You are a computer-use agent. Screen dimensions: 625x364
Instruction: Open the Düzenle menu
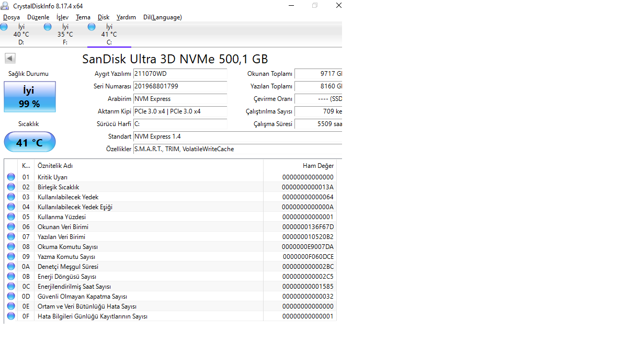38,17
